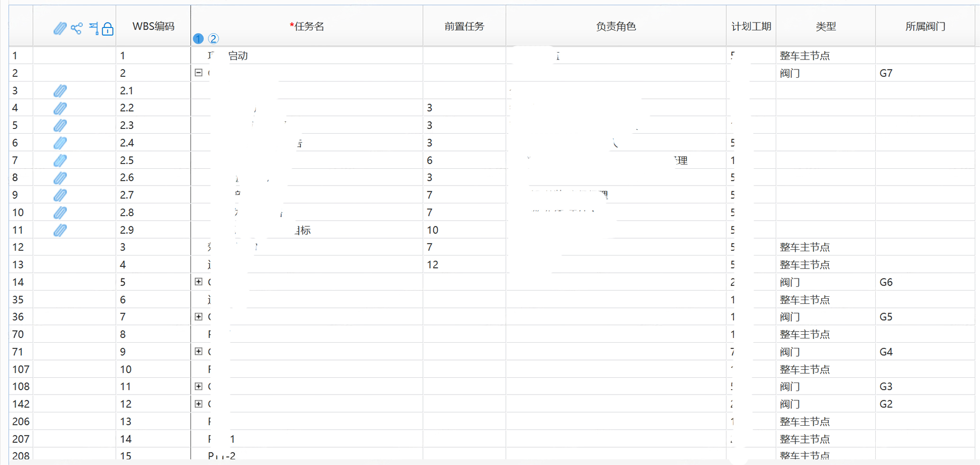Expand the WBS 5 task group
980x465 pixels.
pyautogui.click(x=199, y=282)
